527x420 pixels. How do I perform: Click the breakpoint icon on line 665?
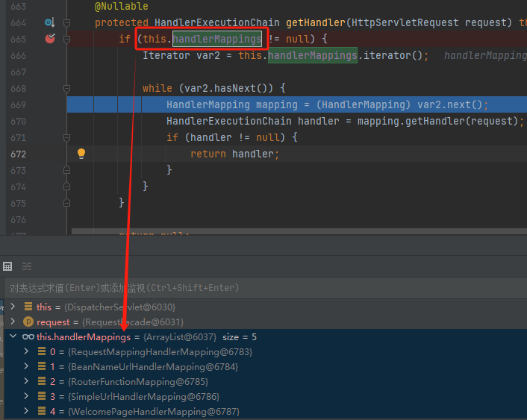click(x=50, y=39)
